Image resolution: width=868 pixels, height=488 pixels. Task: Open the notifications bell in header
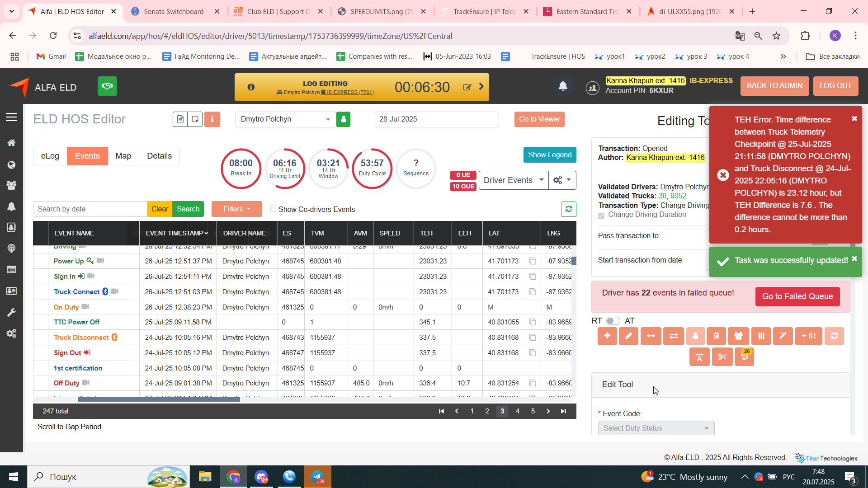click(x=563, y=86)
